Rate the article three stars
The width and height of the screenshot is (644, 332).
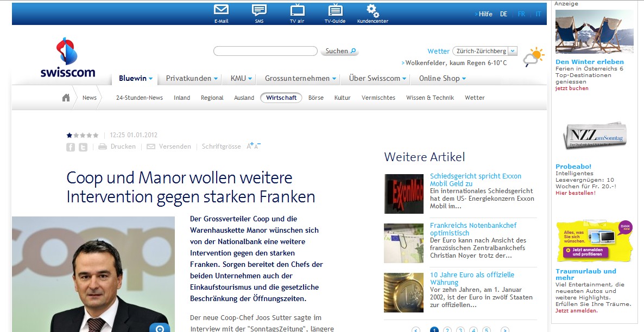click(x=83, y=135)
